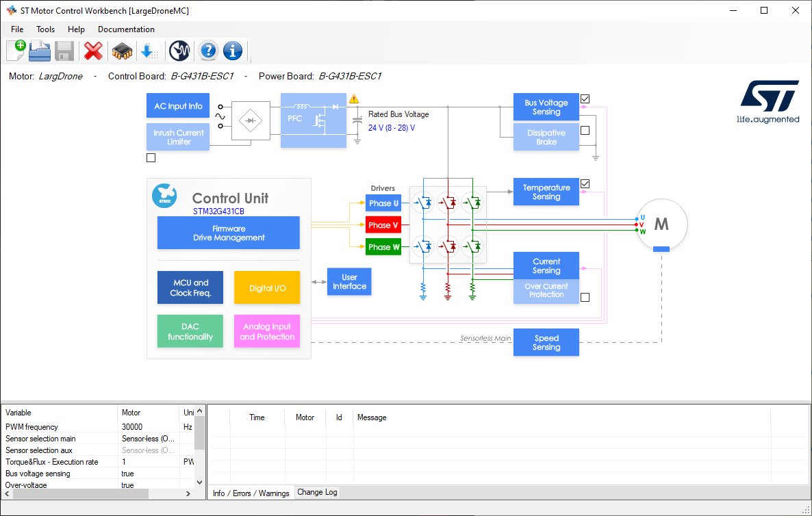
Task: Open the AC Input Info block
Action: point(178,106)
